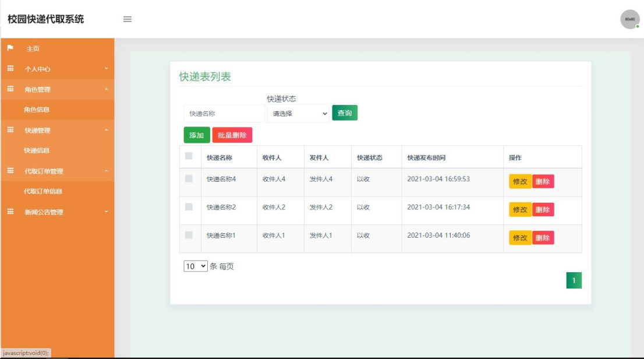The width and height of the screenshot is (644, 359).
Task: Click the 快递名称 column header
Action: (x=220, y=157)
